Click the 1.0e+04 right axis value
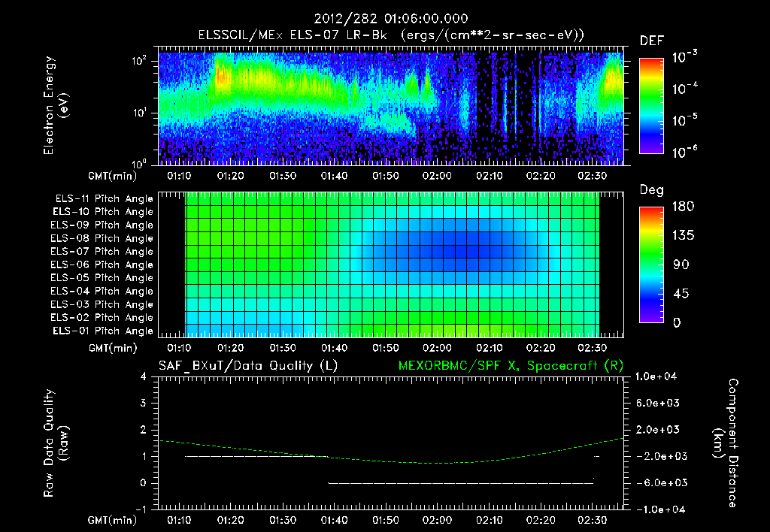Viewport: 770px width, 532px height. [x=656, y=377]
